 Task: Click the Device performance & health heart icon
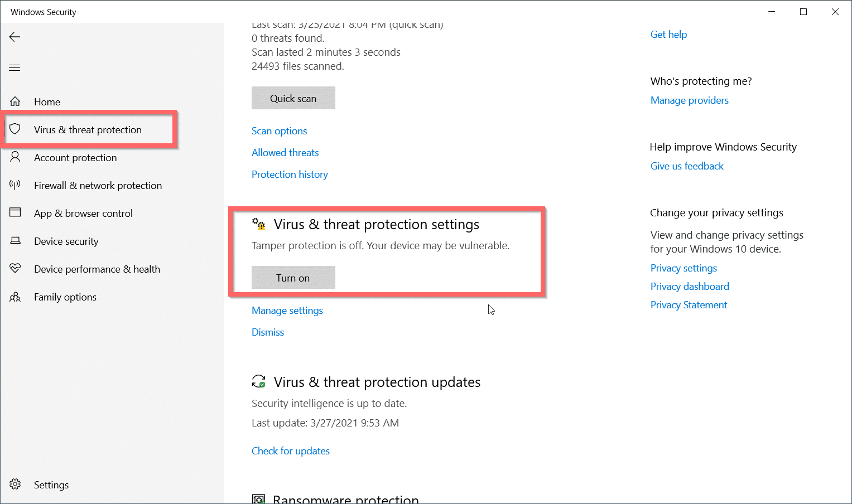tap(15, 269)
